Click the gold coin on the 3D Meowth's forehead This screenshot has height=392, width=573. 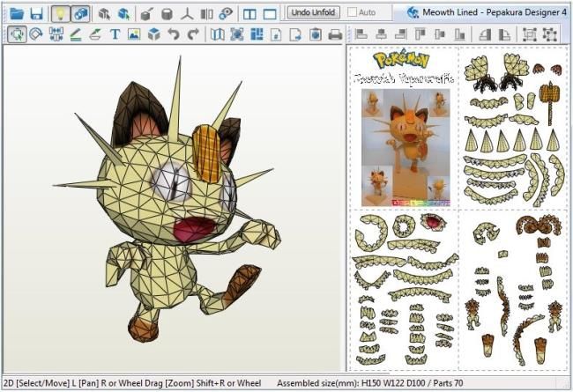tap(207, 153)
